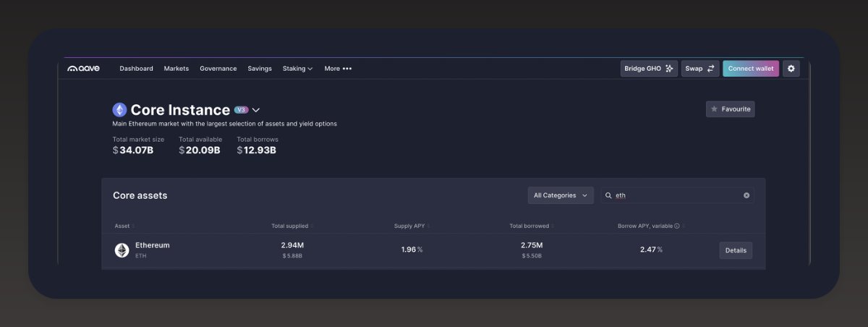Clear the search field with the x icon

pos(746,195)
